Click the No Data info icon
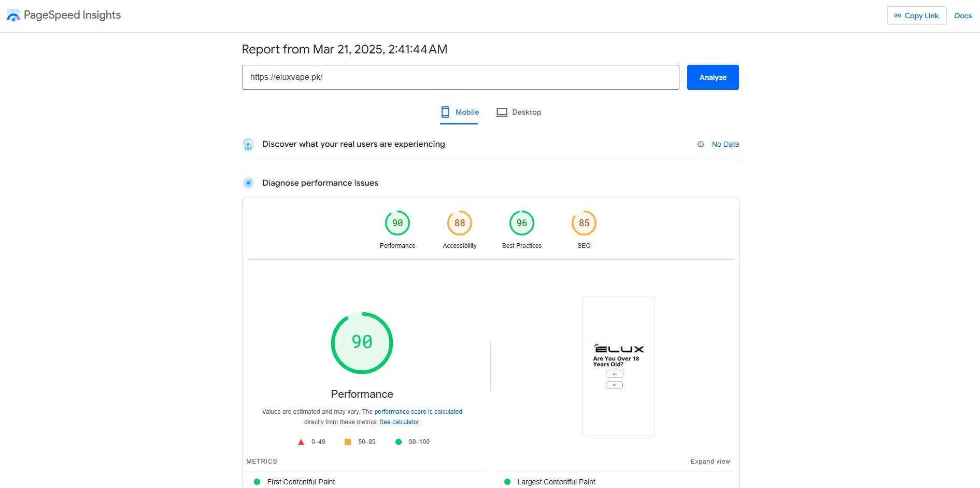The width and height of the screenshot is (980, 488). coord(701,144)
